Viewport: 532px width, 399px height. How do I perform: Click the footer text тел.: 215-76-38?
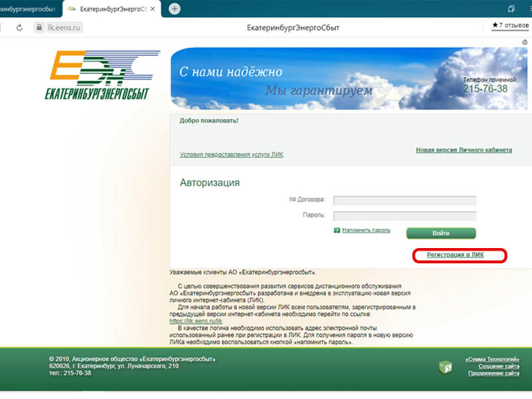coord(70,373)
